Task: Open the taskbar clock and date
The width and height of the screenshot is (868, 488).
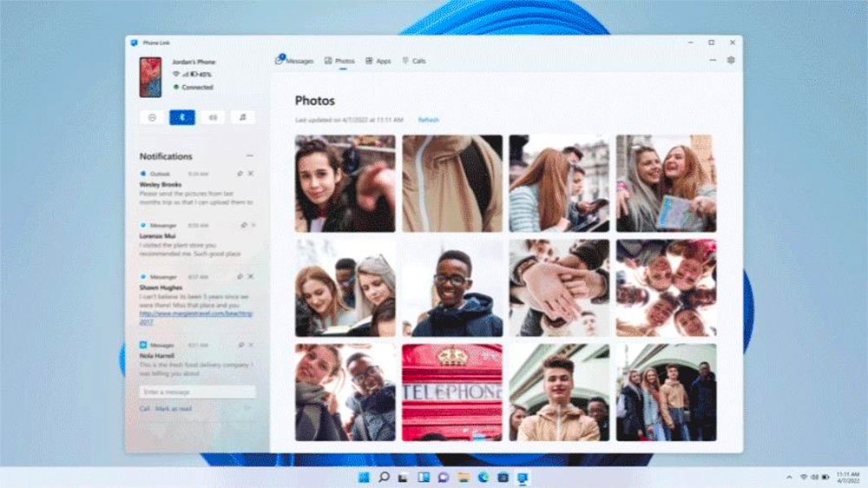Action: pyautogui.click(x=848, y=478)
